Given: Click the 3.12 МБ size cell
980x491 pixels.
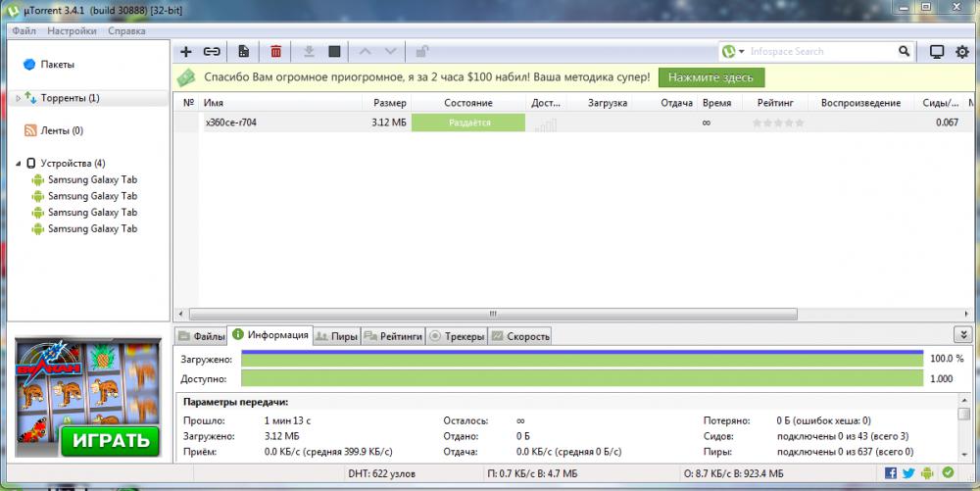Looking at the screenshot, I should click(389, 123).
